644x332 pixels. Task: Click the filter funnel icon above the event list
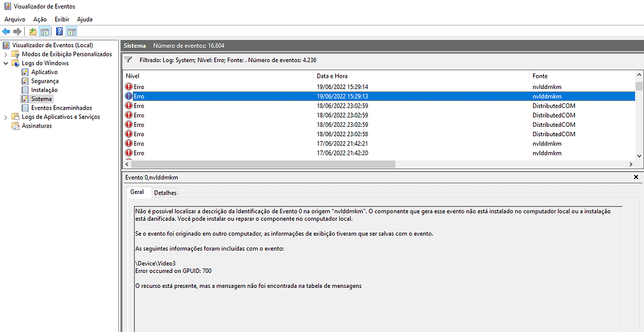pos(128,60)
